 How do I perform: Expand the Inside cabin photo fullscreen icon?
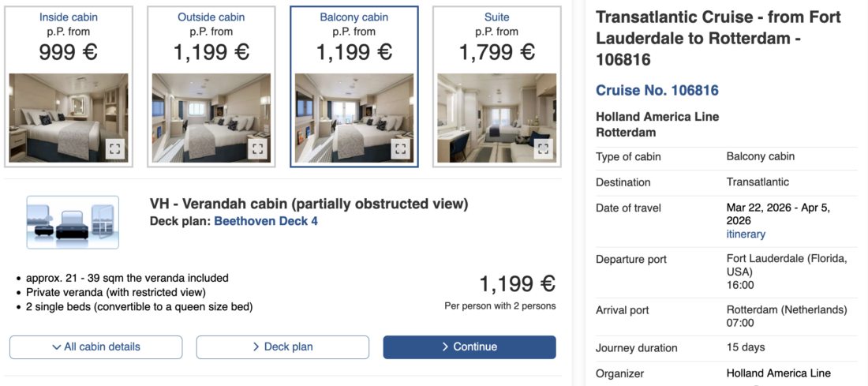pyautogui.click(x=115, y=148)
